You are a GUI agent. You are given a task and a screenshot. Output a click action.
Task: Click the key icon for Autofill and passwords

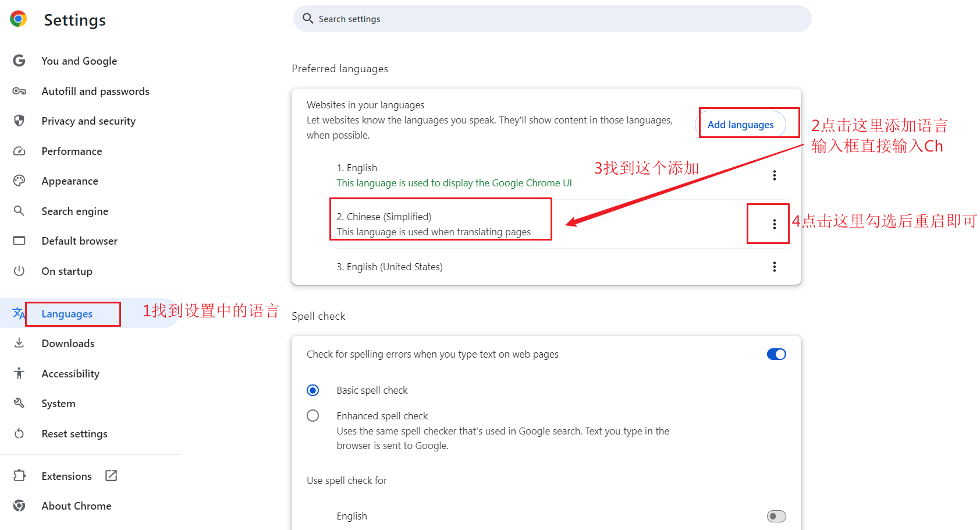pos(19,91)
